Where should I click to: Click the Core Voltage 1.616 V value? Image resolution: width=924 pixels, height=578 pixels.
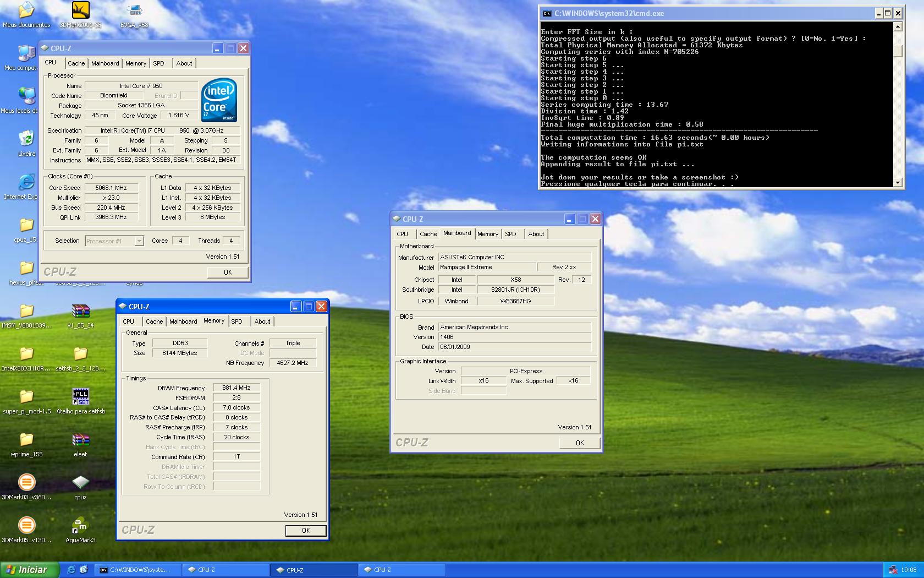pyautogui.click(x=179, y=116)
